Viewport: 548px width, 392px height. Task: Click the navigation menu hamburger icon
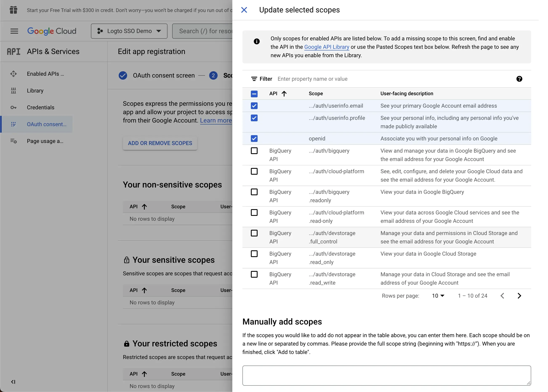14,31
